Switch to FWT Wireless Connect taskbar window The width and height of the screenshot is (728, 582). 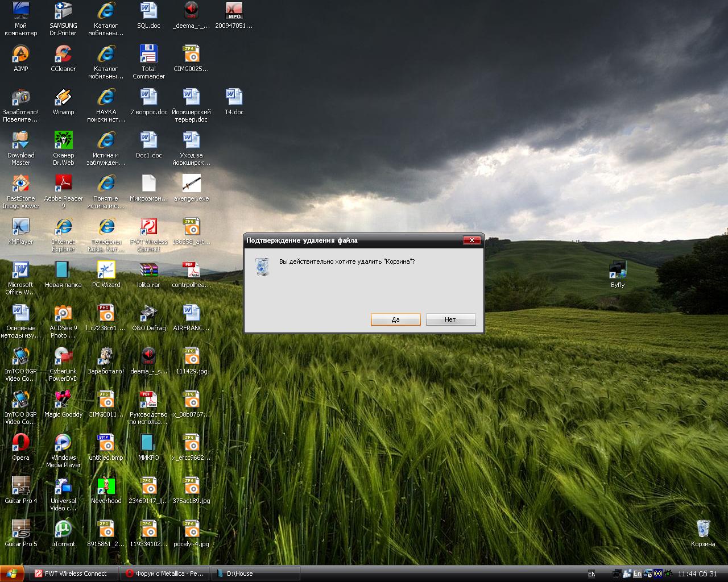click(74, 573)
